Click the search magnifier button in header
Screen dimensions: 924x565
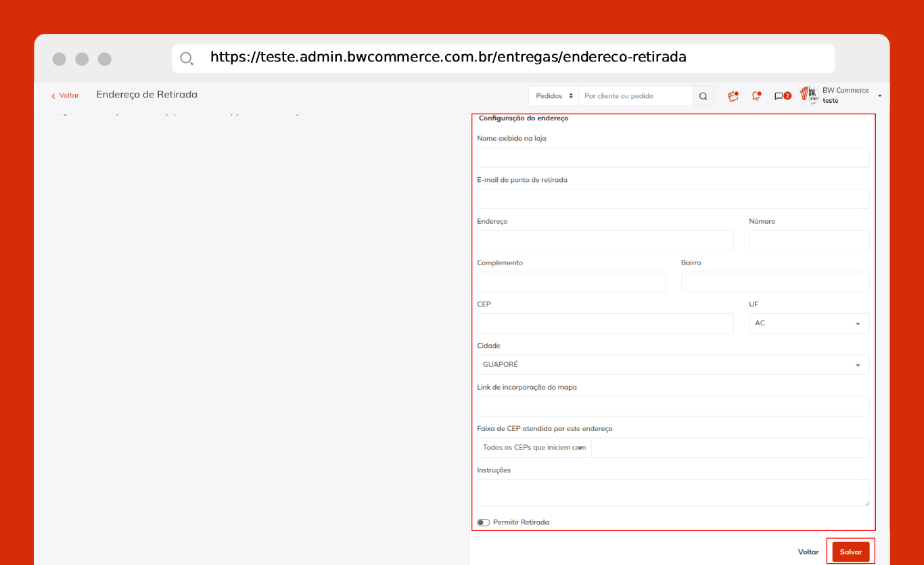[x=703, y=96]
